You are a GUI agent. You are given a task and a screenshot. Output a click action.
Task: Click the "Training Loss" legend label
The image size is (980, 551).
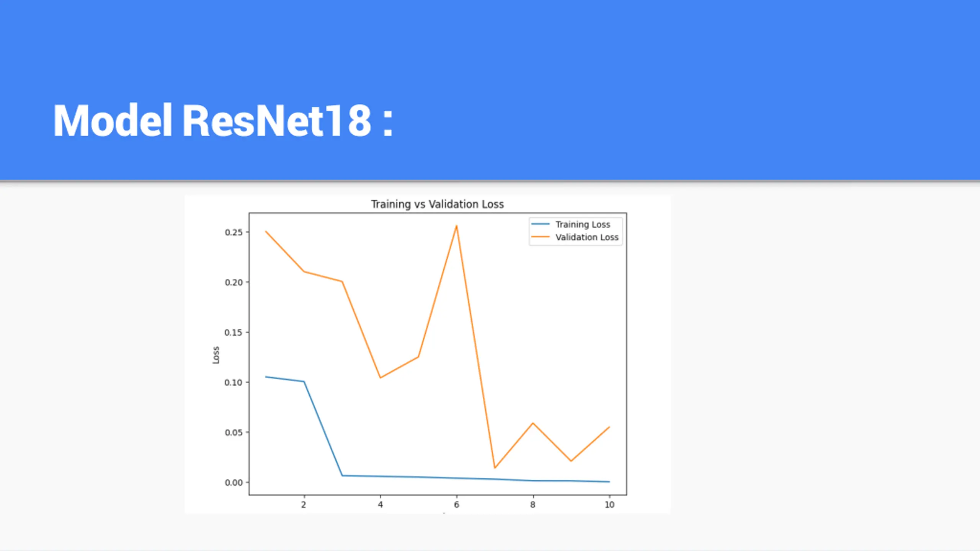pos(583,224)
